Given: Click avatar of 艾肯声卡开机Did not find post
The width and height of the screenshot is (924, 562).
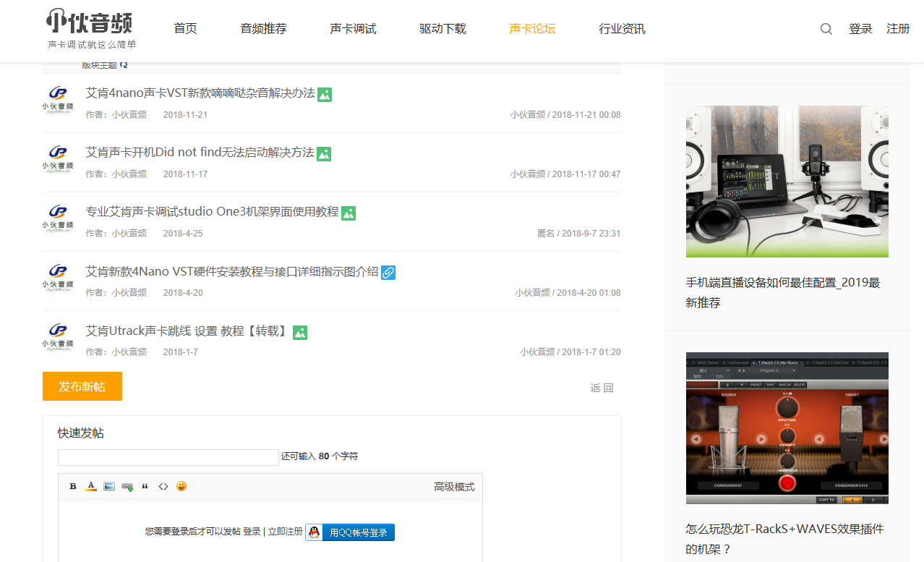Looking at the screenshot, I should point(58,159).
